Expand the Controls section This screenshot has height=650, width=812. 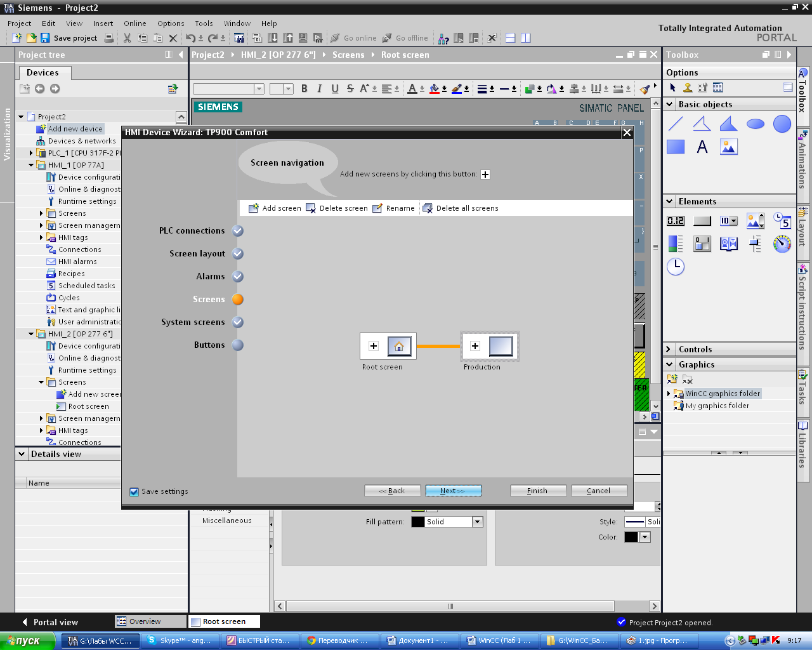point(669,349)
